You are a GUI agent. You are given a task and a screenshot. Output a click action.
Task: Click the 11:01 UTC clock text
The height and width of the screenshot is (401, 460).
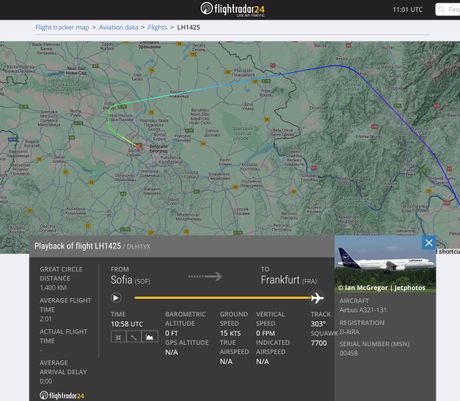click(407, 10)
